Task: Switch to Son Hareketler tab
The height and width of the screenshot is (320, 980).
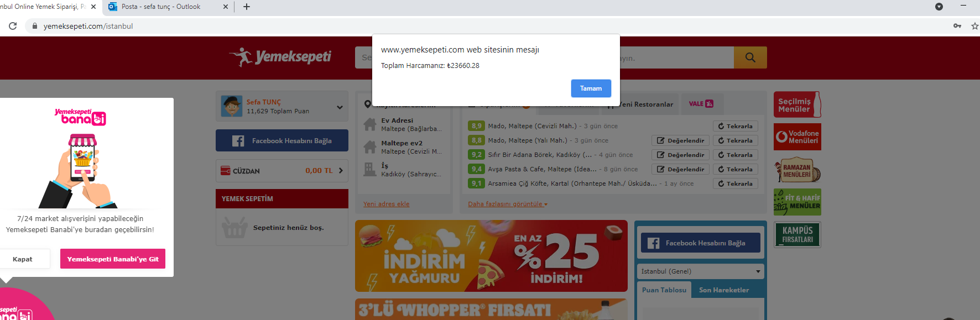Action: coord(724,290)
